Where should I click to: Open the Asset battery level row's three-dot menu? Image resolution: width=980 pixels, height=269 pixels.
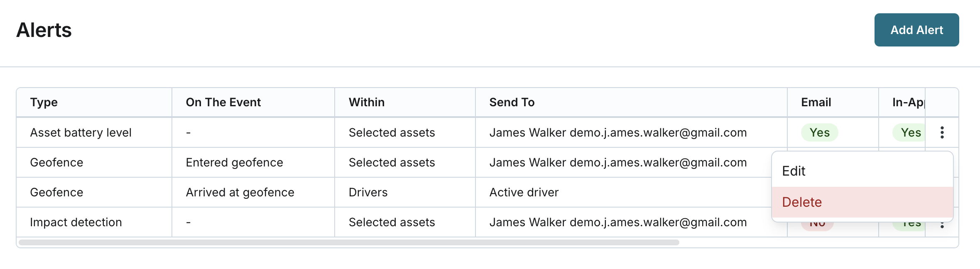coord(942,132)
